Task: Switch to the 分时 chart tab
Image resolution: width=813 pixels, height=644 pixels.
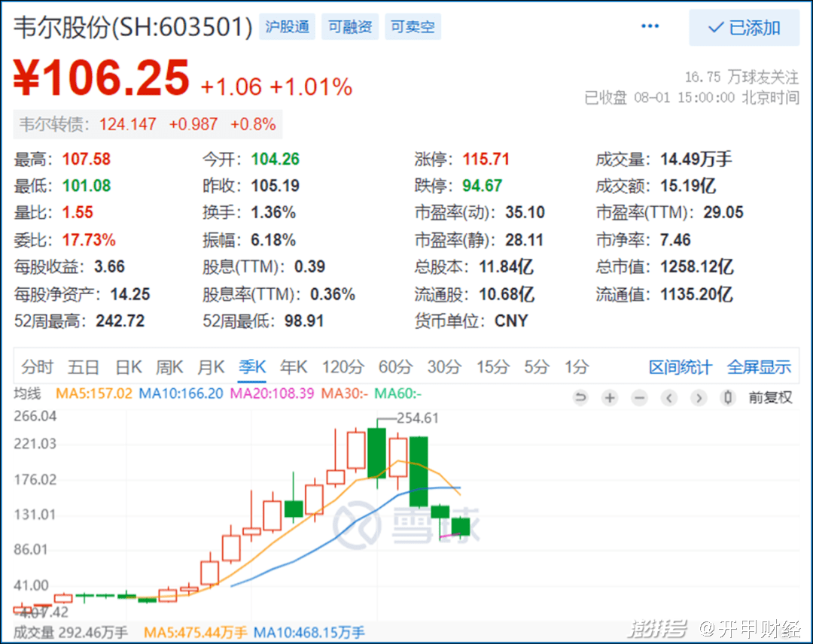Action: (x=37, y=367)
